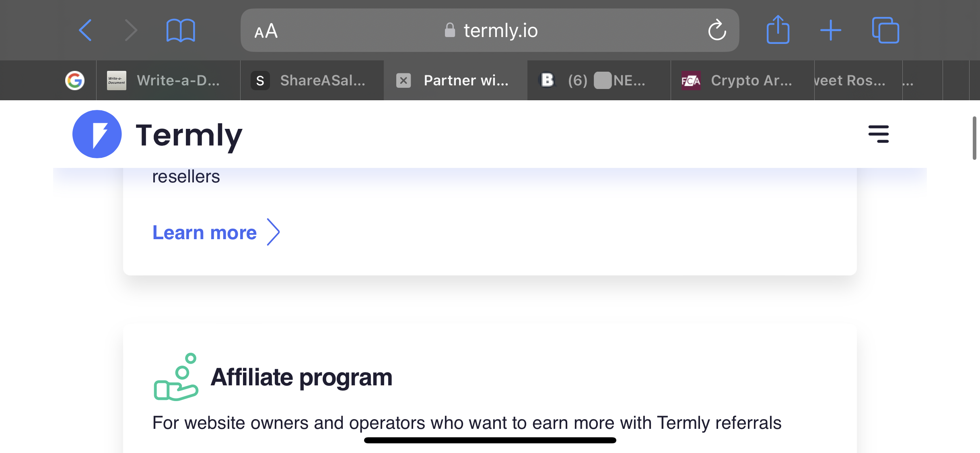The height and width of the screenshot is (453, 980).
Task: Follow the Learn more link
Action: tap(204, 232)
